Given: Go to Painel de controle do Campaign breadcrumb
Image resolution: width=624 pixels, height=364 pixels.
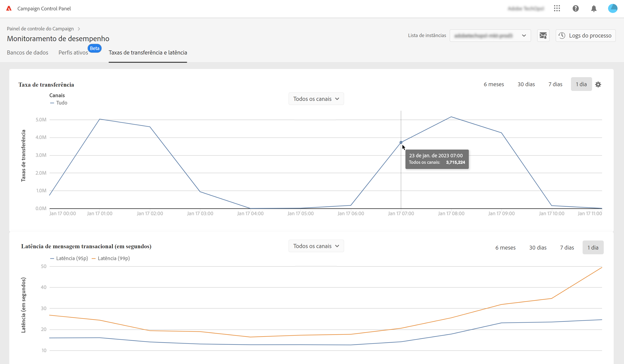Looking at the screenshot, I should pyautogui.click(x=40, y=29).
